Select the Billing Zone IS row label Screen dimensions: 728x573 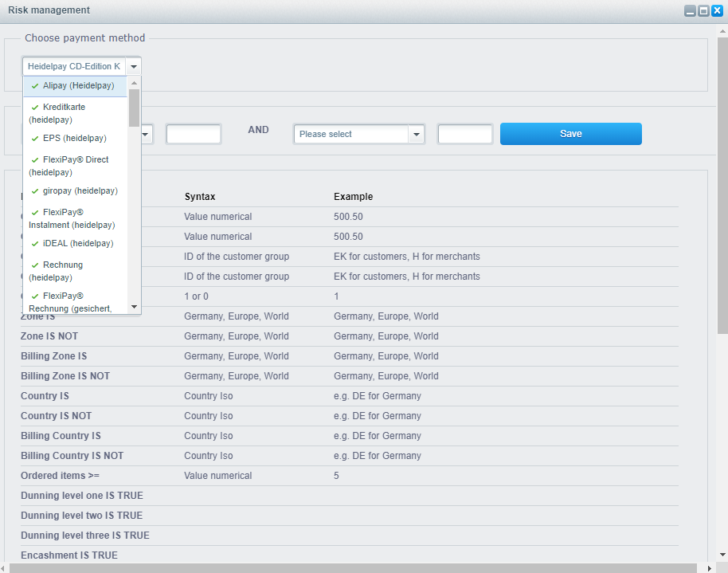pyautogui.click(x=54, y=356)
